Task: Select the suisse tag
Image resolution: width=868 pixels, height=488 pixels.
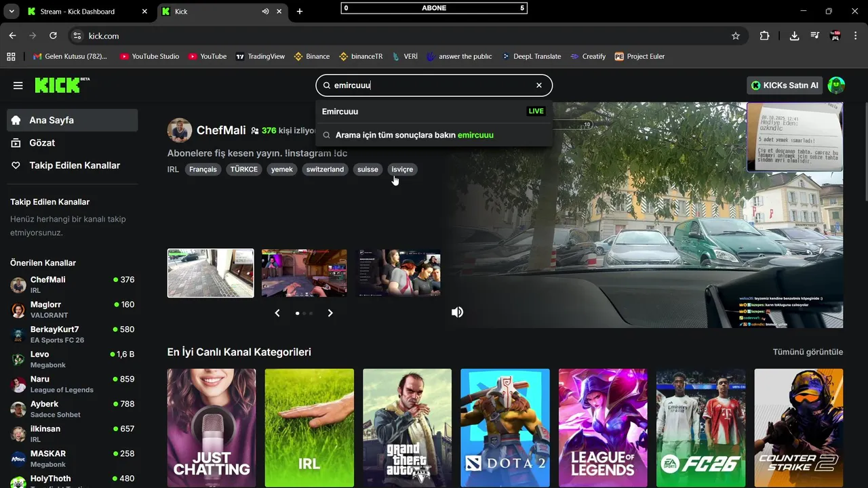Action: tap(368, 169)
